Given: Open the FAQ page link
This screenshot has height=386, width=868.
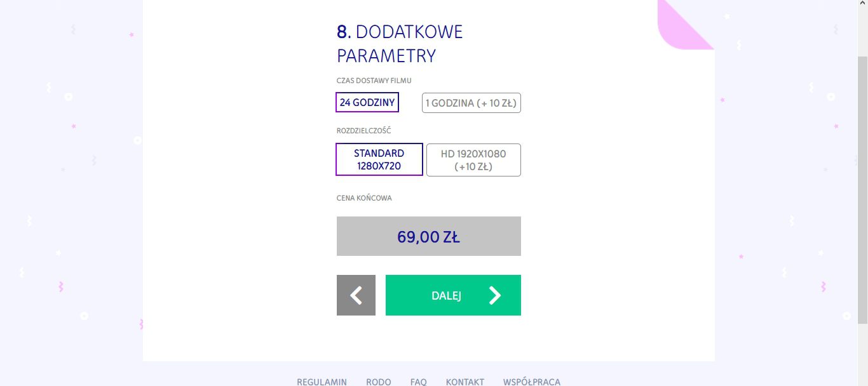Looking at the screenshot, I should point(419,382).
